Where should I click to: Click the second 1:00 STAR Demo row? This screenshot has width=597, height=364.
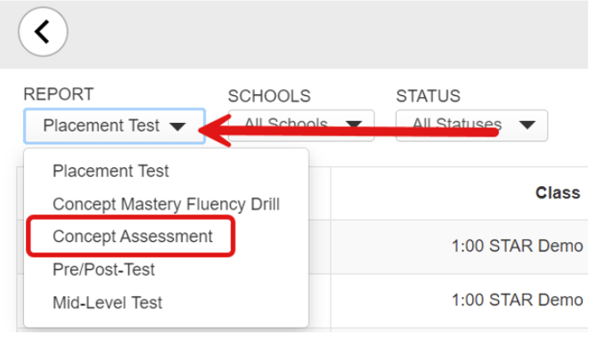517,300
